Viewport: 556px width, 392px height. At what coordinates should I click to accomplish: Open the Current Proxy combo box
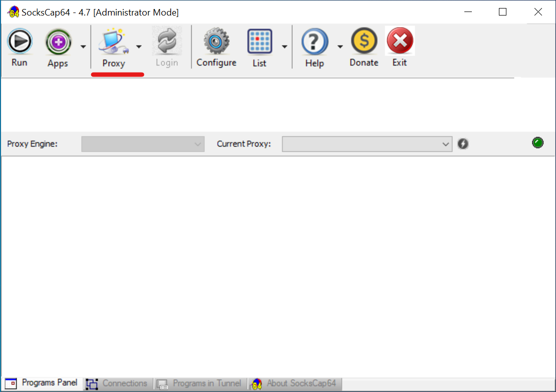[367, 144]
